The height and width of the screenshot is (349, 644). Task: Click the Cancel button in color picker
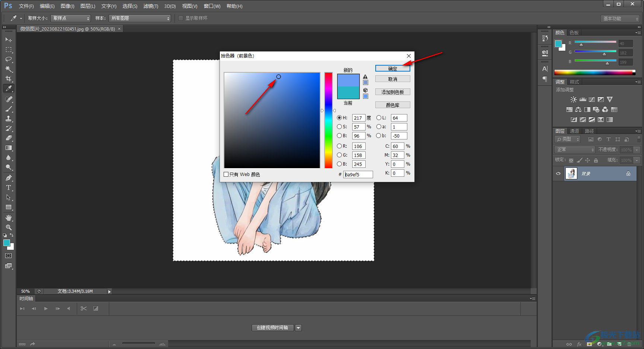(392, 79)
